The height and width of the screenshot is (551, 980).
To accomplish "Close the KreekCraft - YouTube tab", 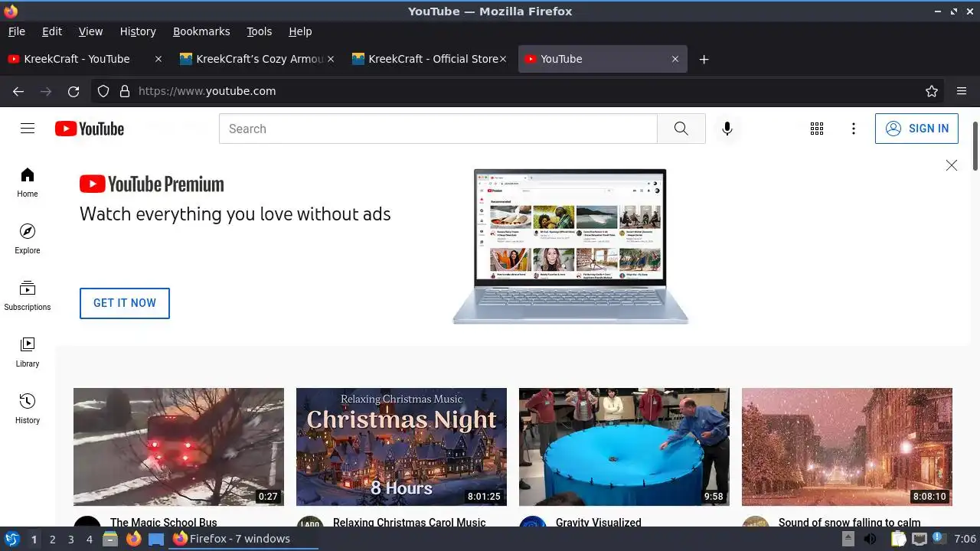I will point(158,59).
